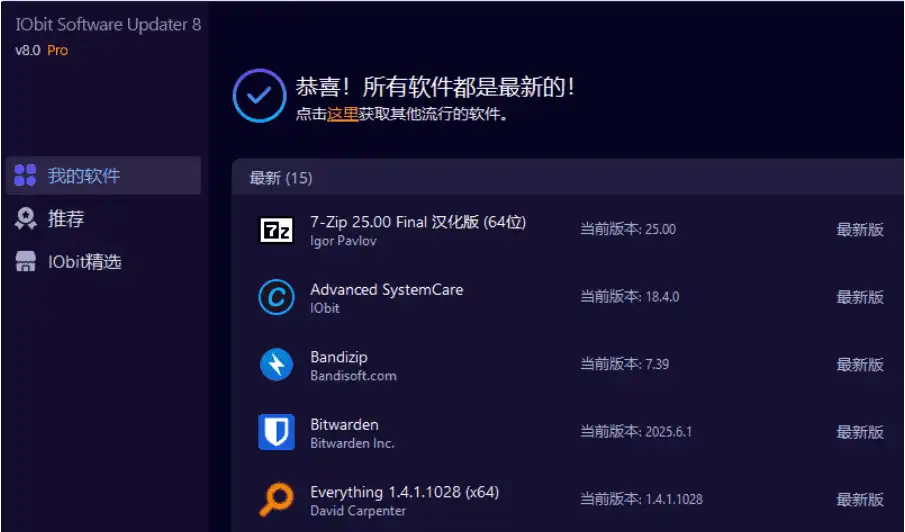Click 当前版本: 7.39 version text
Screen dimensions: 905x532
(x=624, y=364)
